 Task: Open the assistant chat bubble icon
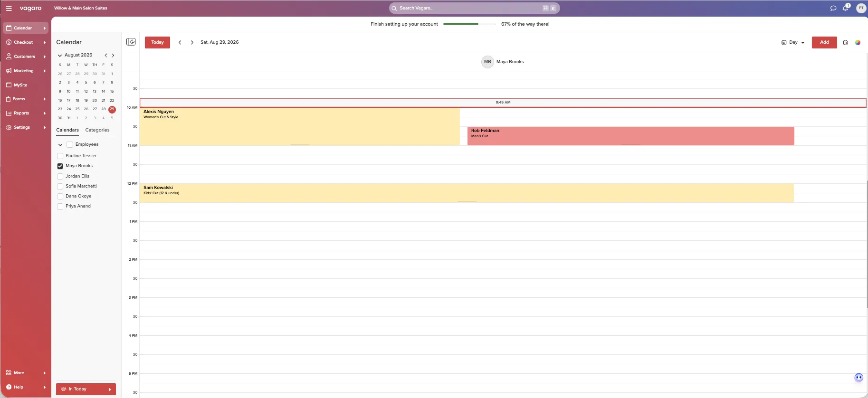858,378
